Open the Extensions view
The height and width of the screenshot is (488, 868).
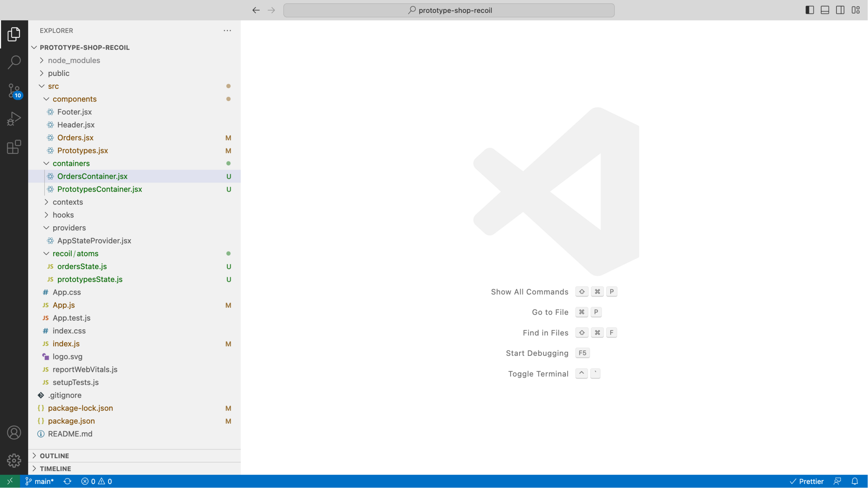[x=14, y=147]
